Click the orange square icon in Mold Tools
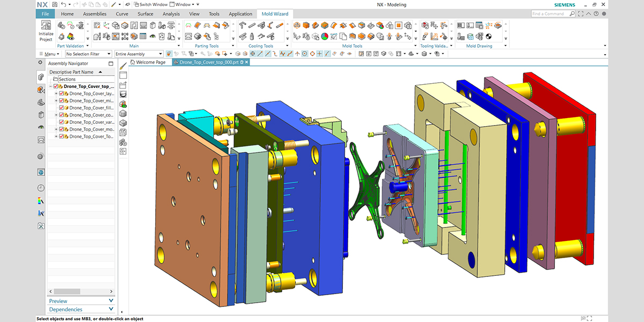Screen dimensions: 644x322 click(x=399, y=25)
